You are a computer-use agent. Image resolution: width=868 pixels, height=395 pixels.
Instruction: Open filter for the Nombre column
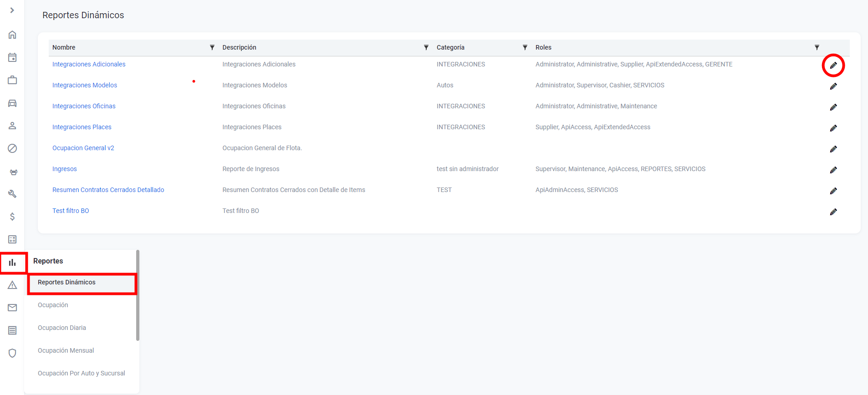[x=212, y=47]
